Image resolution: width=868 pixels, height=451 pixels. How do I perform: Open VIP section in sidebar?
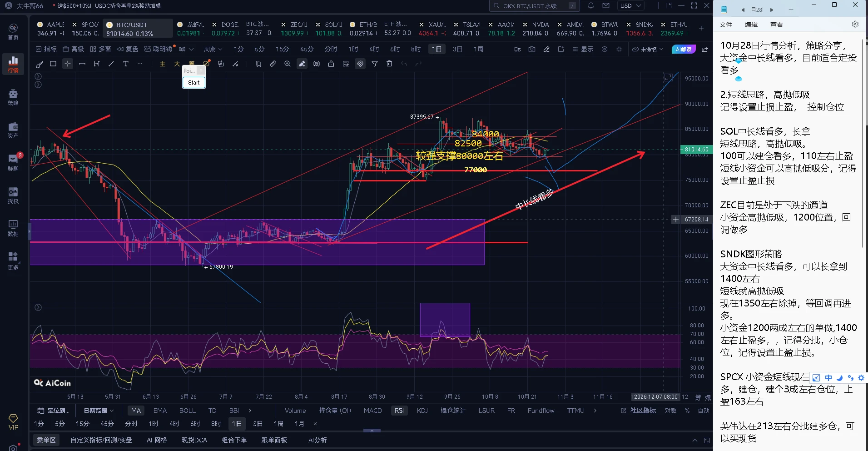13,422
